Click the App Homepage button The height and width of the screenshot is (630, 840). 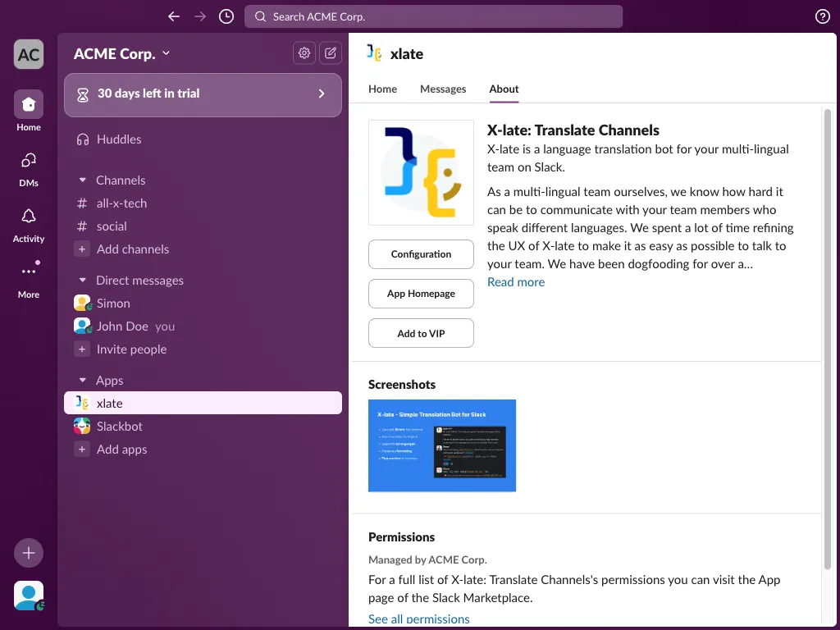pyautogui.click(x=421, y=294)
